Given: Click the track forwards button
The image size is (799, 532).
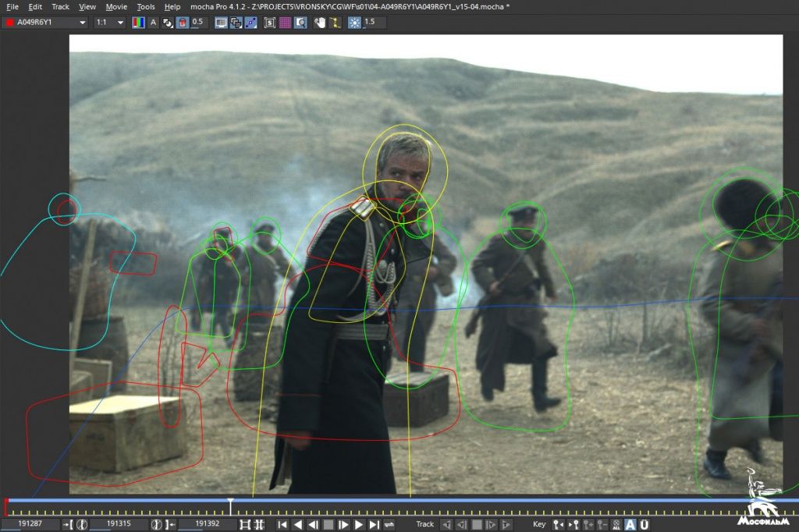Looking at the screenshot, I should click(x=506, y=524).
